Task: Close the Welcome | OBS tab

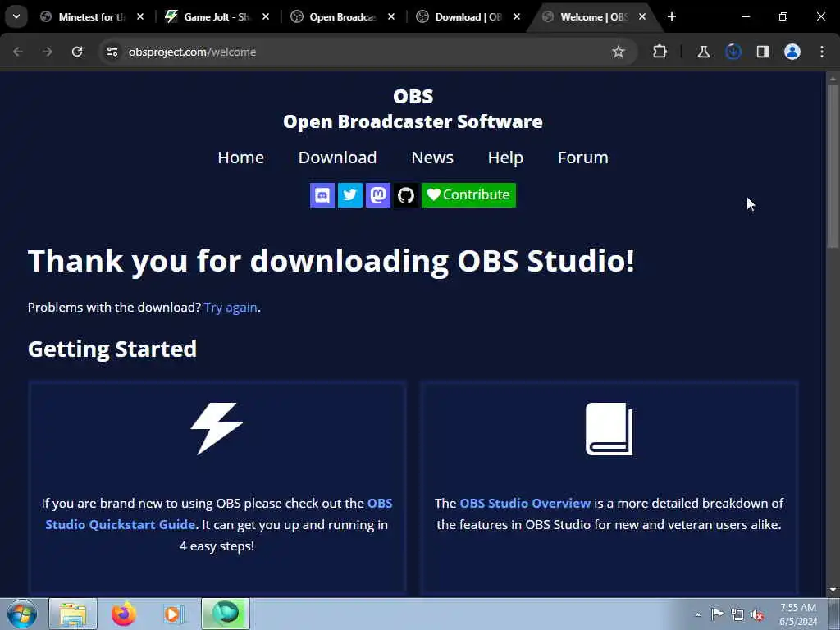Action: (x=642, y=16)
